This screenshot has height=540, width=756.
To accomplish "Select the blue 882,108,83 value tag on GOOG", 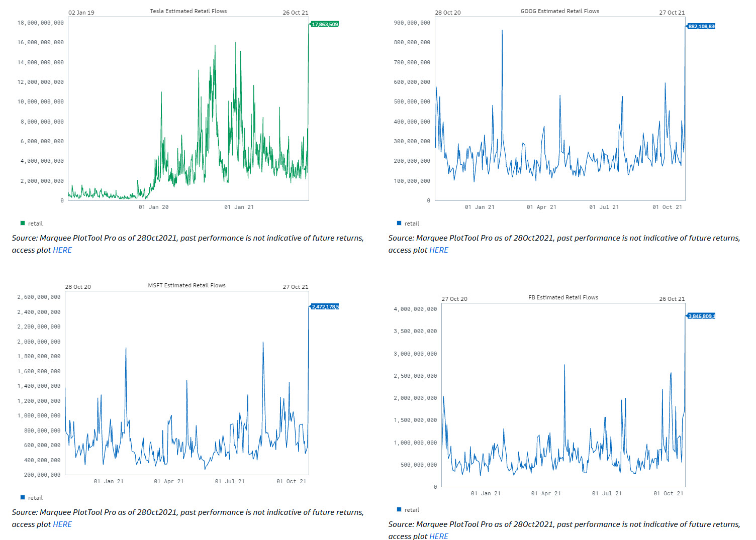I will point(701,26).
